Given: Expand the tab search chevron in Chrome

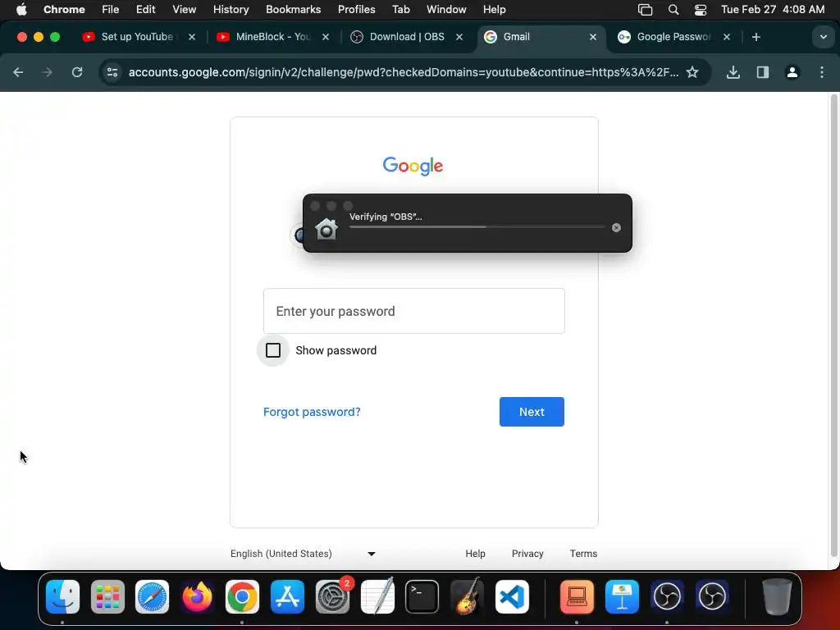Looking at the screenshot, I should coord(823,37).
